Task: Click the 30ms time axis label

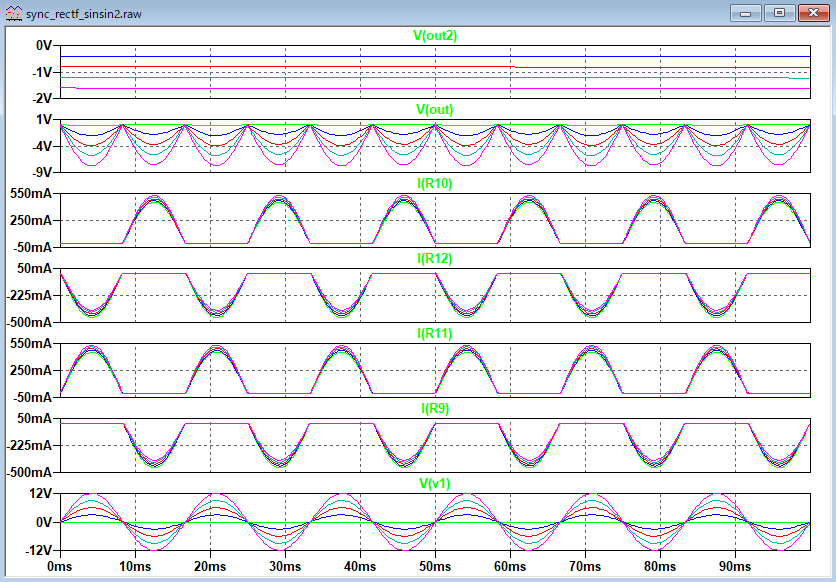Action: click(285, 565)
